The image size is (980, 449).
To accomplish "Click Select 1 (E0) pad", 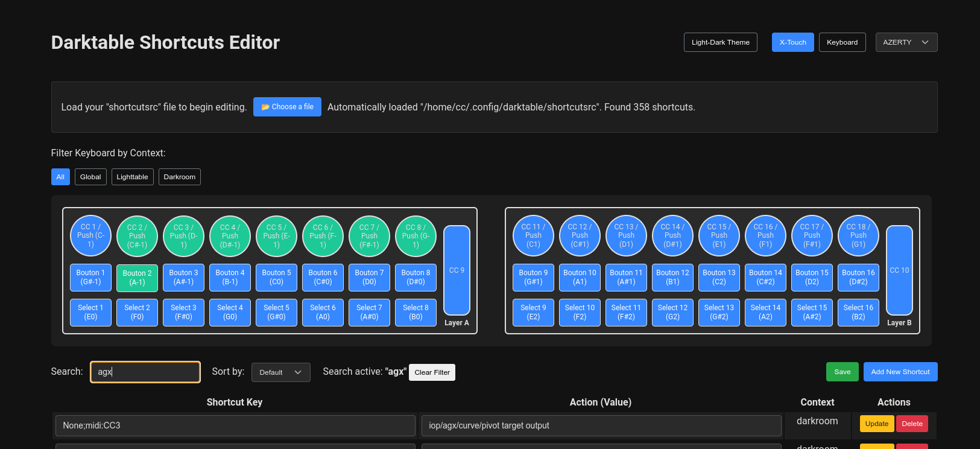I will [91, 313].
